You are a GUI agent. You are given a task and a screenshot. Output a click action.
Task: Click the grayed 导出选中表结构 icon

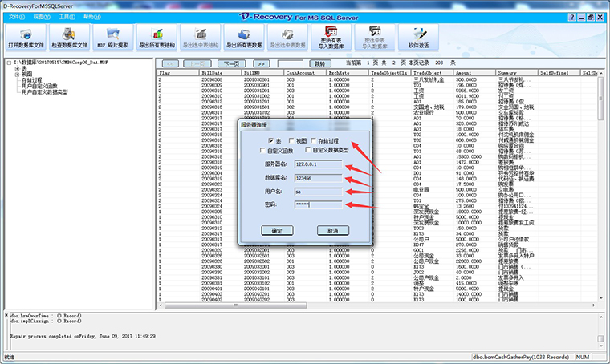(201, 38)
